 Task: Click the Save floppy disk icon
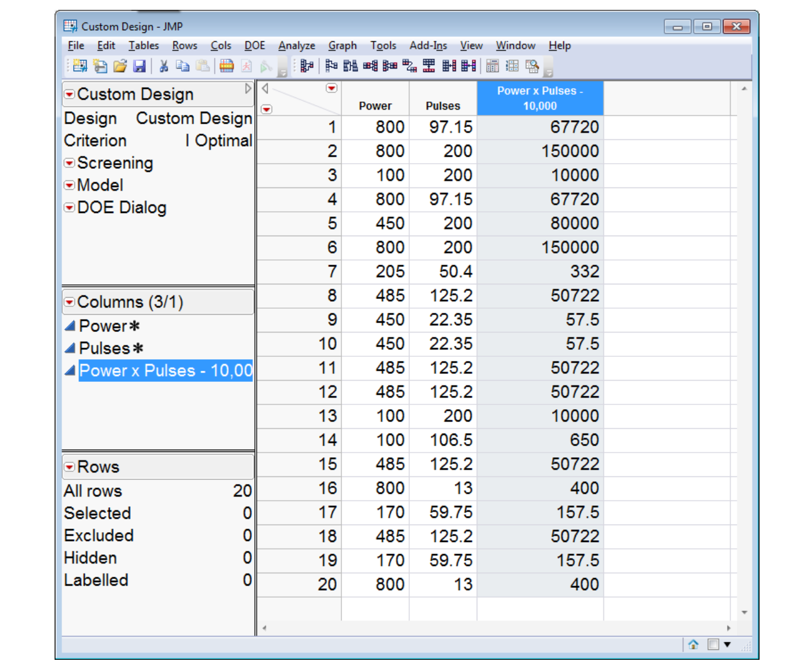tap(139, 66)
